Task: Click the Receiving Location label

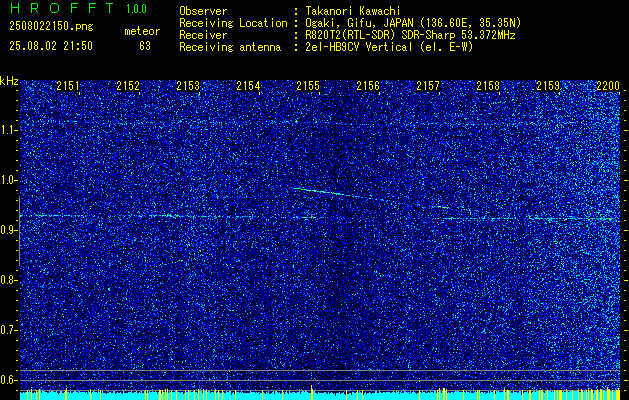Action: (233, 23)
